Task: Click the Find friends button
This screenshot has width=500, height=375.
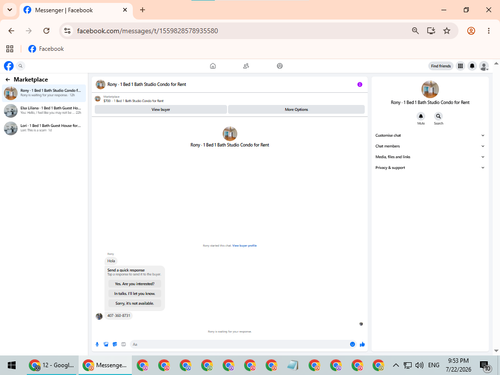Action: (x=440, y=66)
